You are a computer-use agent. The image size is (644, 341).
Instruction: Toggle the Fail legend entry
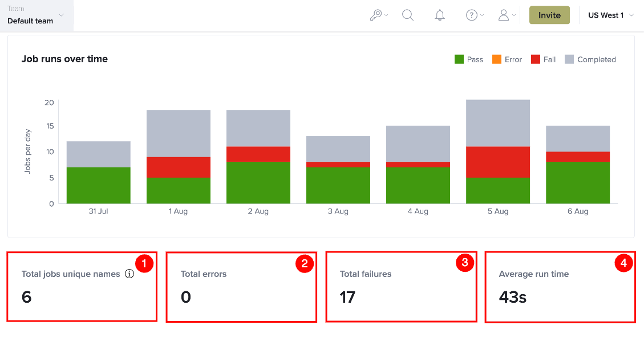coord(543,59)
